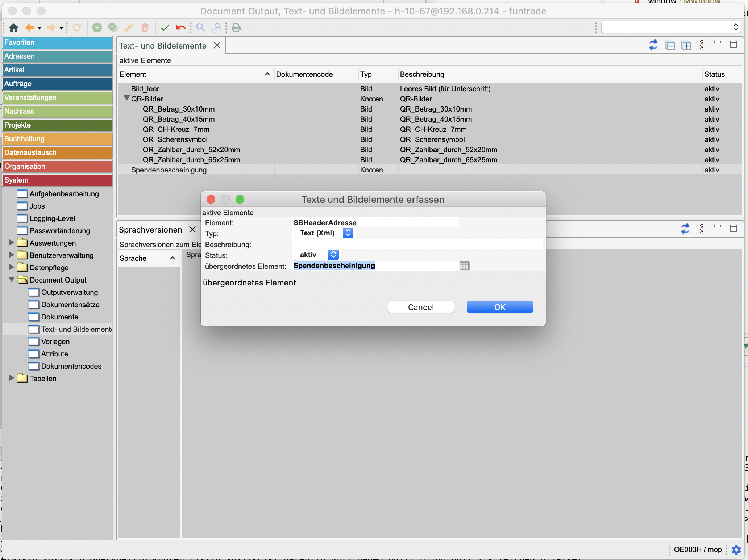Screen dimensions: 748x560
Task: Click the printer icon
Action: pyautogui.click(x=236, y=28)
